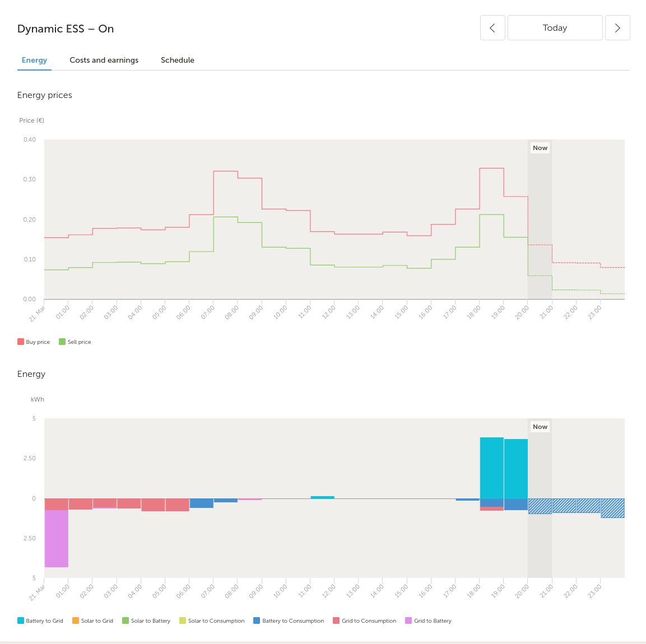Open the Schedule tab

[178, 60]
